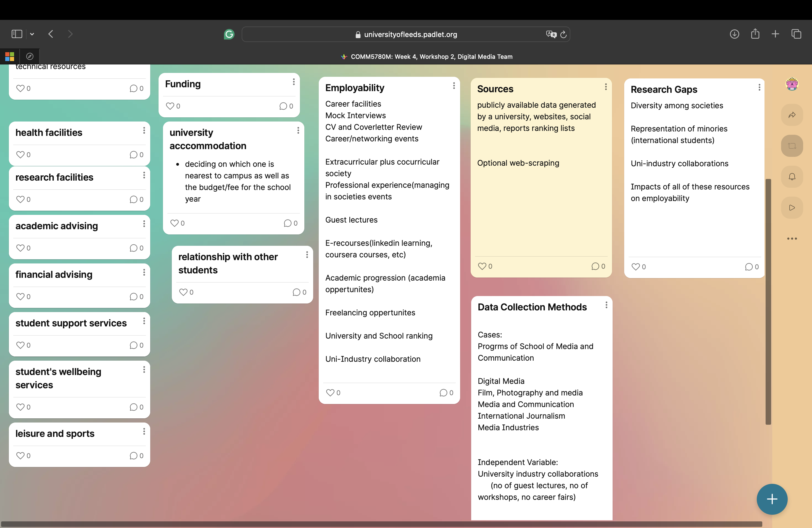Open Safari downloads icon
This screenshot has width=812, height=528.
(x=734, y=34)
